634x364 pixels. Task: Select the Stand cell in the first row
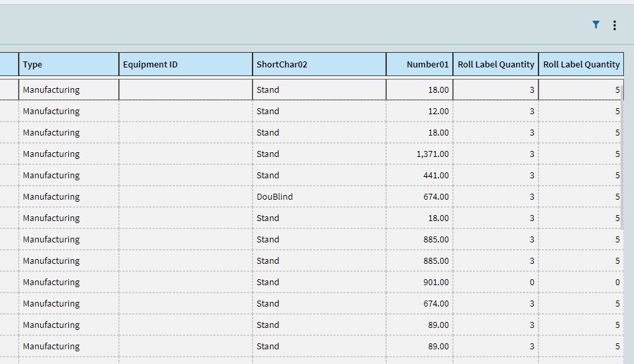[x=319, y=89]
